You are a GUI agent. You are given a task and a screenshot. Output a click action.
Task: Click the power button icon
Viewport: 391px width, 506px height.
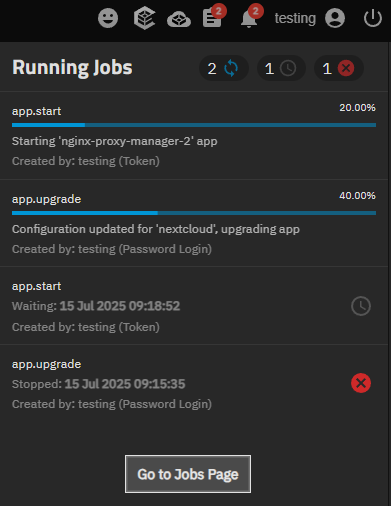(373, 18)
